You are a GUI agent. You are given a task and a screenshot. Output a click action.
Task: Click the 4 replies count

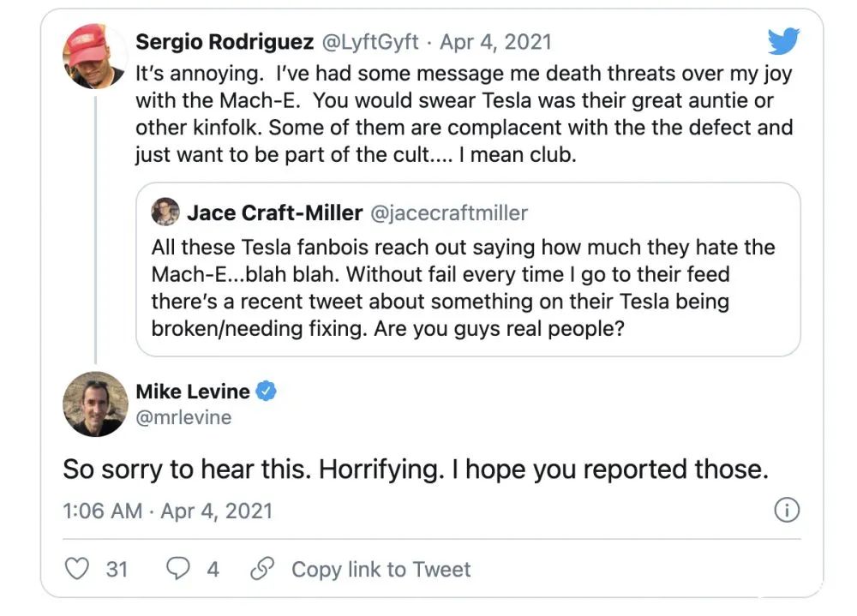(213, 569)
